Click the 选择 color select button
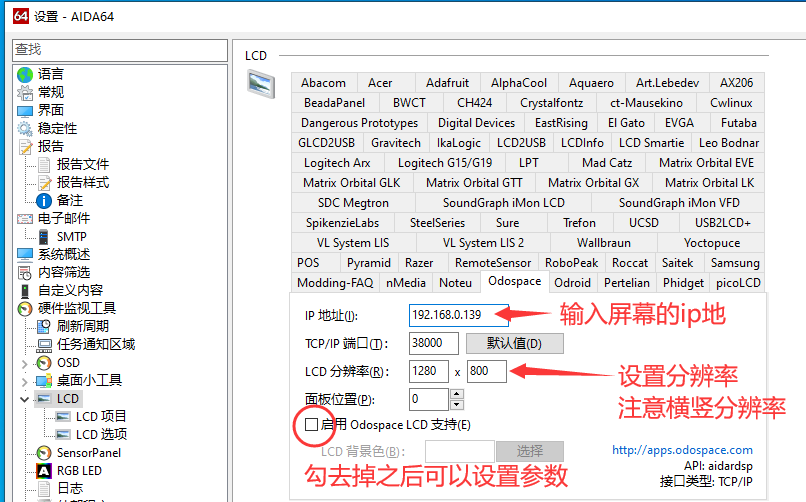Screen dimensions: 806x502 (x=530, y=451)
